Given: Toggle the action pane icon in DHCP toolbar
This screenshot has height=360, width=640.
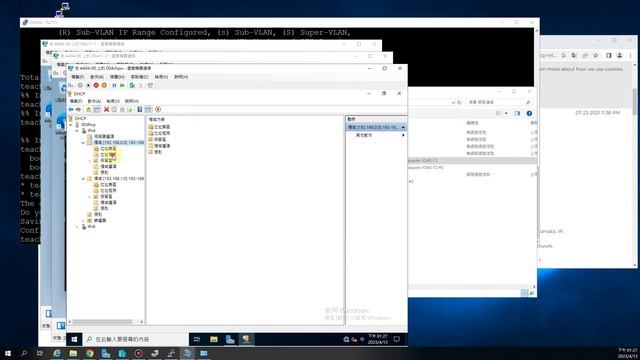Looking at the screenshot, I should click(x=148, y=109).
